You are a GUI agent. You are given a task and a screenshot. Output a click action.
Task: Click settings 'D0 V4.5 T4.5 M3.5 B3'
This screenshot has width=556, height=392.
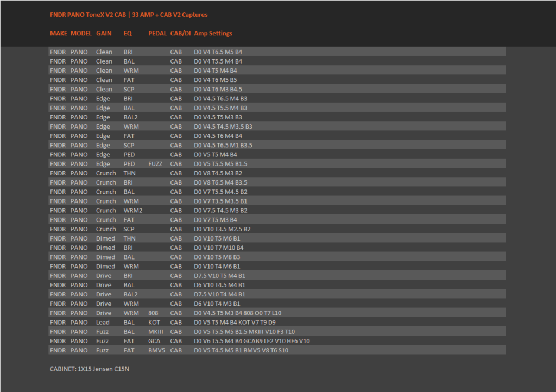[223, 127]
